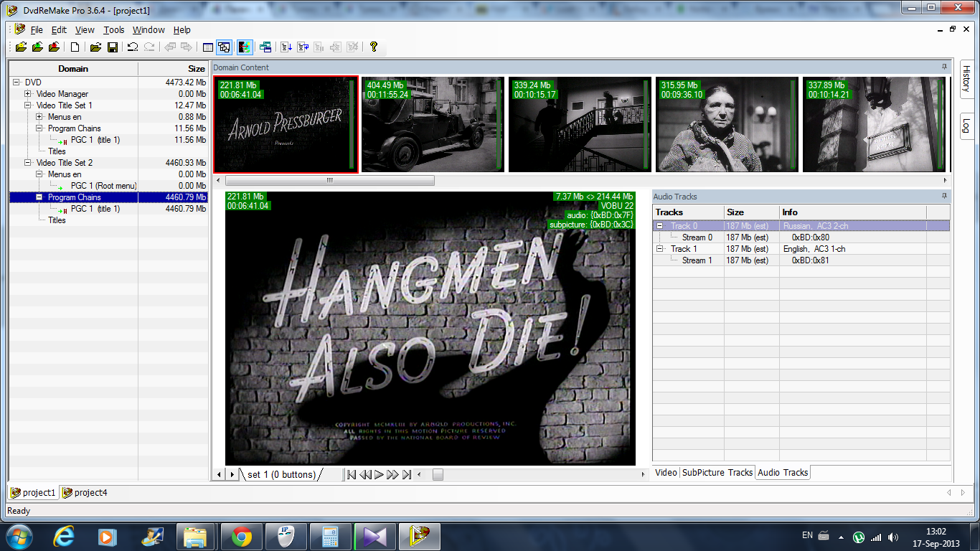Viewport: 980px width, 551px height.
Task: Save the project using the floppy disk icon
Action: point(113,47)
